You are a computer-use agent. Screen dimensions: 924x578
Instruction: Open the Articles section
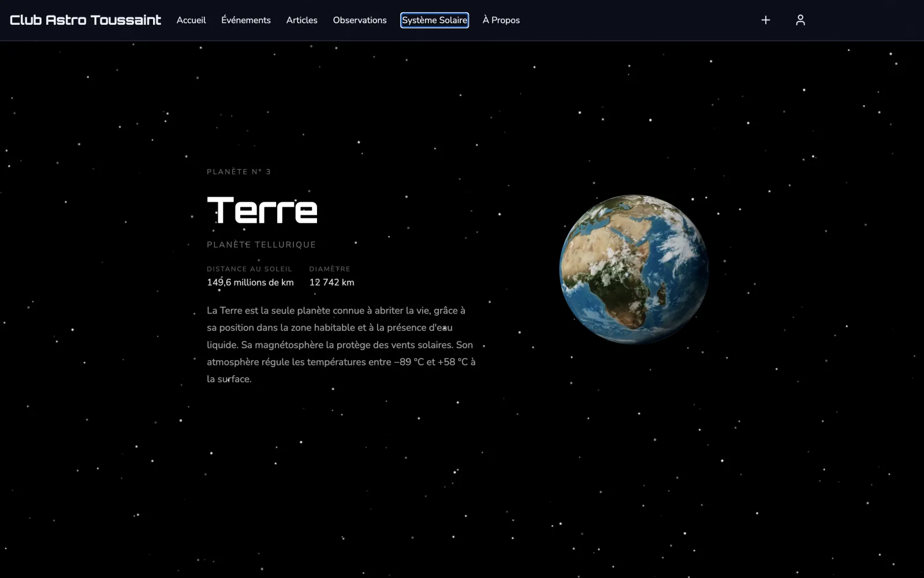pyautogui.click(x=302, y=20)
